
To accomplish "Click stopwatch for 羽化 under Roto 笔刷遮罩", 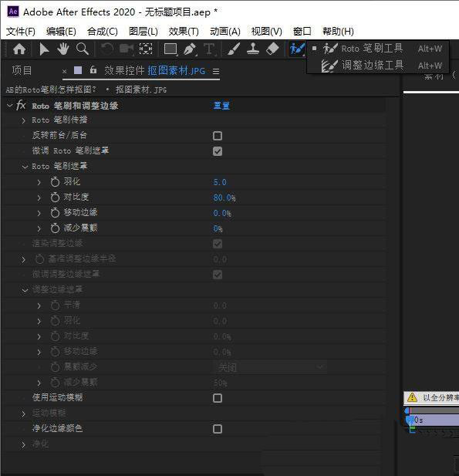I will [55, 182].
